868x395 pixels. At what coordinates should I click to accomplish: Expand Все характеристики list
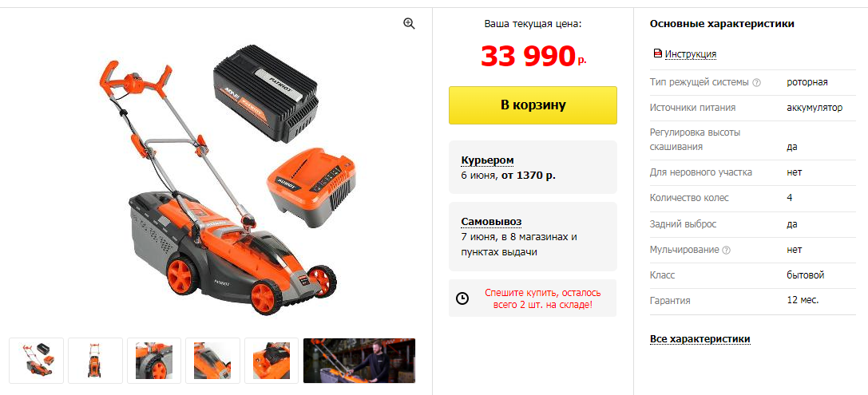tap(700, 339)
